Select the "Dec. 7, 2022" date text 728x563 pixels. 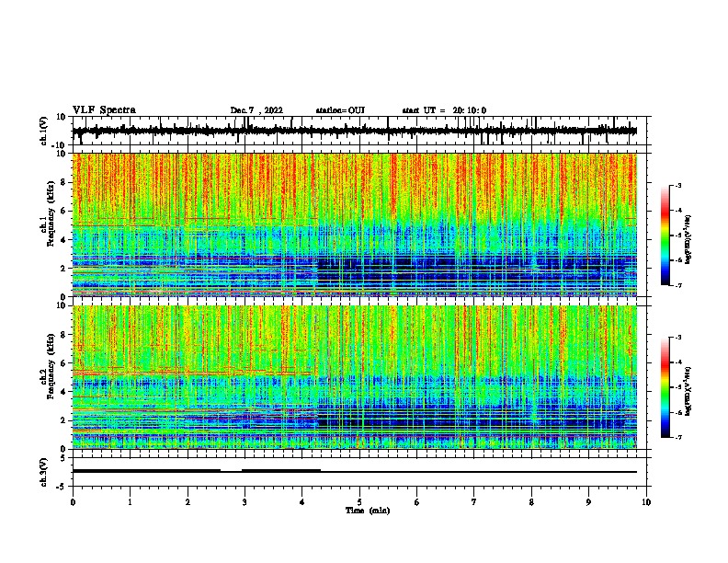coord(256,110)
